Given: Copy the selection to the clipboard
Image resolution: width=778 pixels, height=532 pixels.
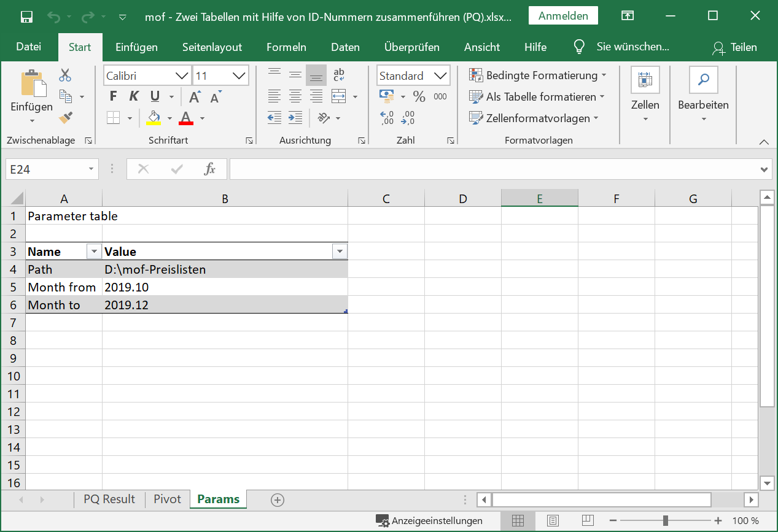Looking at the screenshot, I should [x=65, y=96].
